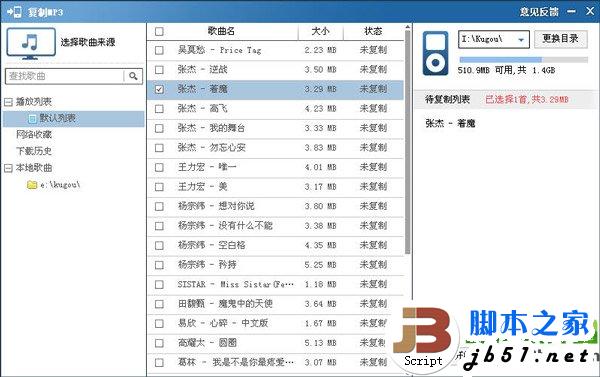Click the 选择歌曲来源 label
Screen dimensions: 600x377
(x=88, y=42)
